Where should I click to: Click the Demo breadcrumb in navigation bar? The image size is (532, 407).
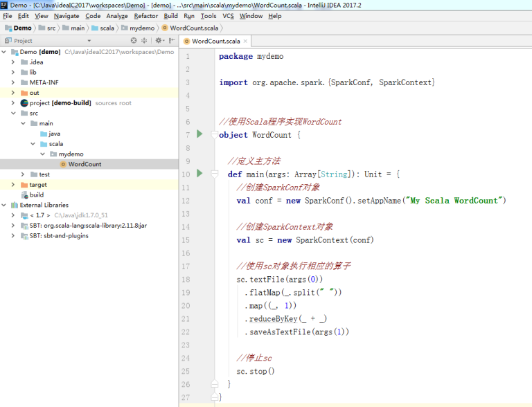point(18,28)
